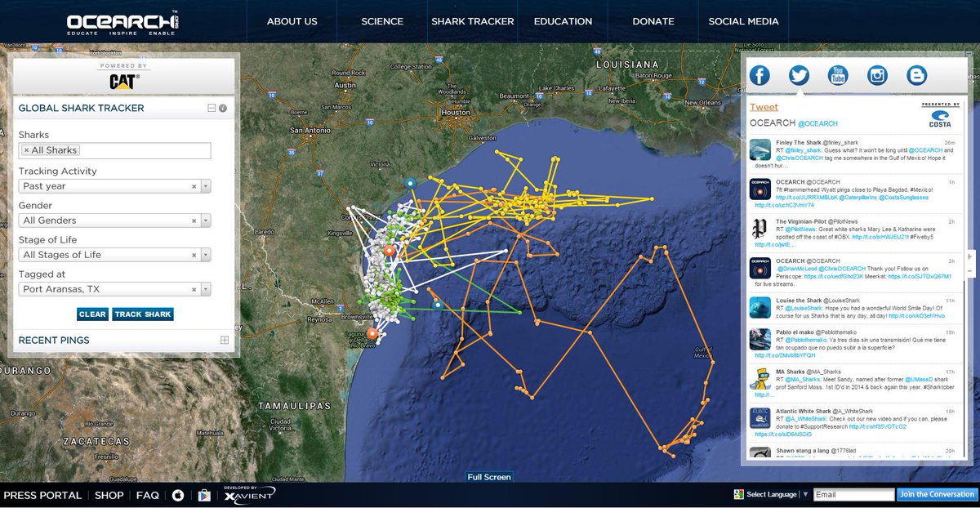Click MA Sharks tweet avatar

point(759,379)
